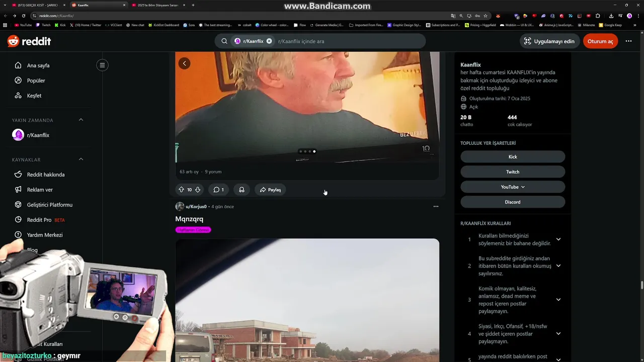
Task: Click the Haftanın Gibmisi flair tag
Action: (x=193, y=230)
